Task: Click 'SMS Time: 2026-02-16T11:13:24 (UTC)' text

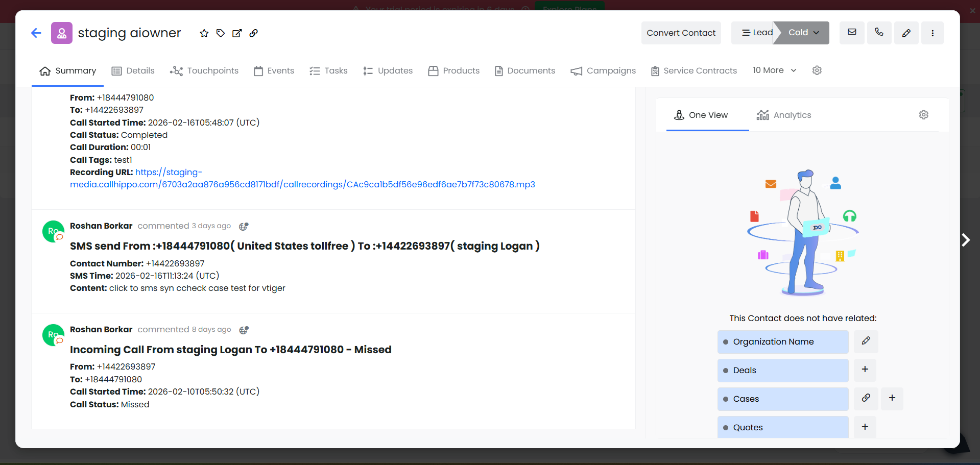Action: click(145, 276)
